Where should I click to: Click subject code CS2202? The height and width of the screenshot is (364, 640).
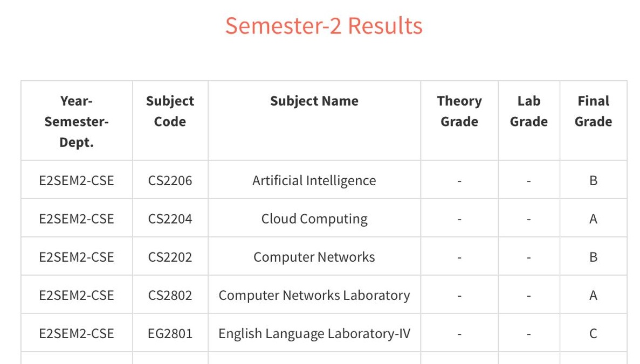click(170, 257)
